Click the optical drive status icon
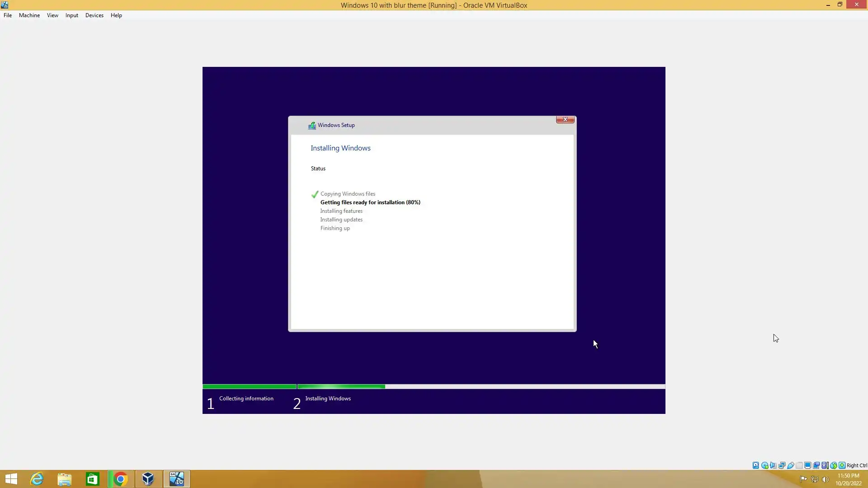Image resolution: width=868 pixels, height=488 pixels. click(x=764, y=465)
